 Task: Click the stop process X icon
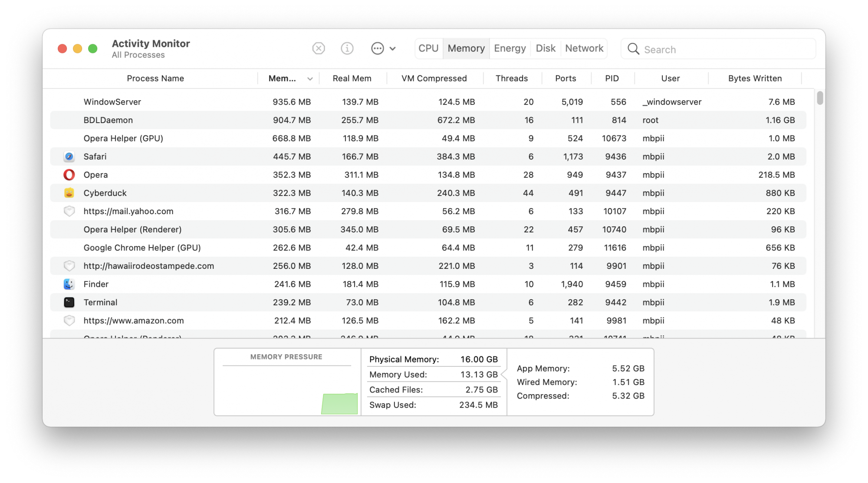click(x=319, y=48)
